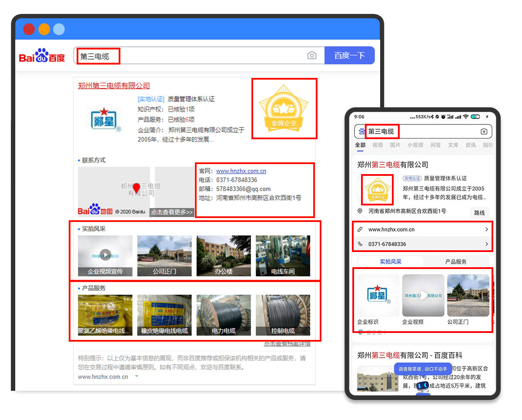Open the 公司正门 photo on desktop
Image resolution: width=522 pixels, height=420 pixels.
pos(164,256)
